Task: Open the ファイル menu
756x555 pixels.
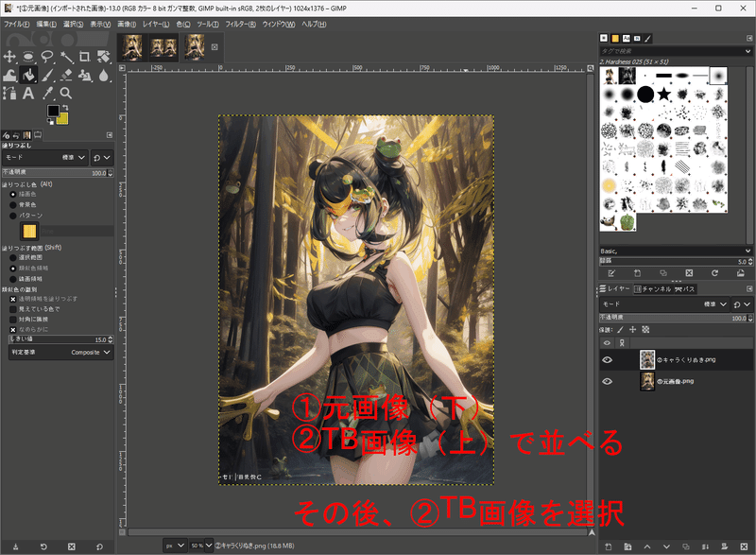Action: [x=17, y=24]
